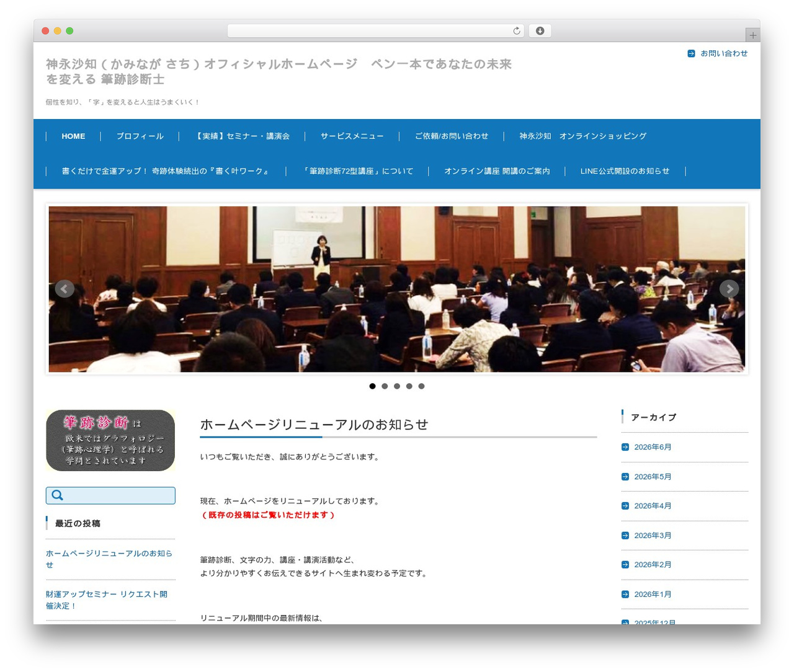Click the browser reload icon
Screen dimensions: 794x672
tap(516, 31)
